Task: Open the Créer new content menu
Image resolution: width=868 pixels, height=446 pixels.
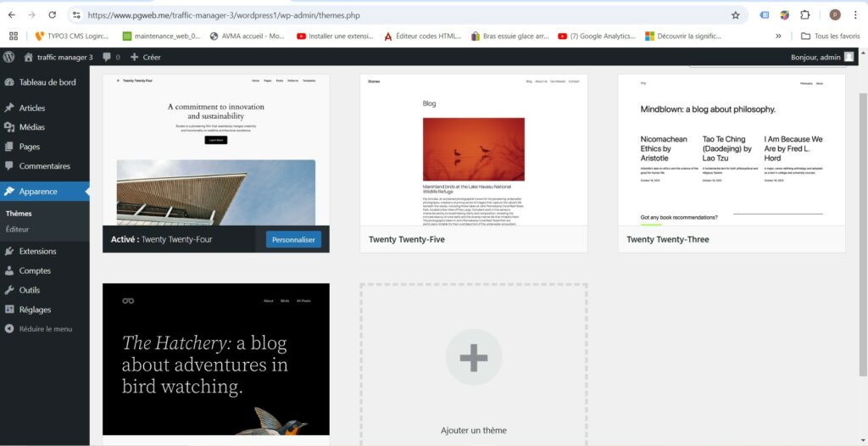Action: coord(145,57)
